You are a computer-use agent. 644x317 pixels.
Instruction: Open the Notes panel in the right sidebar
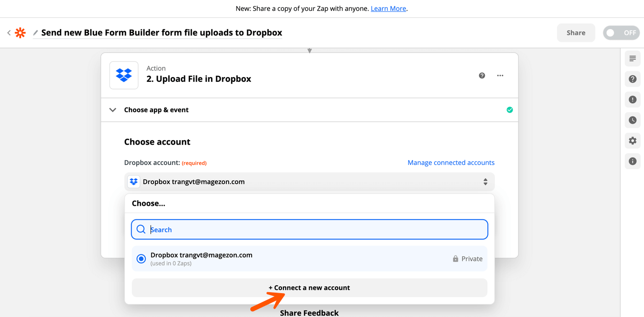pyautogui.click(x=632, y=58)
